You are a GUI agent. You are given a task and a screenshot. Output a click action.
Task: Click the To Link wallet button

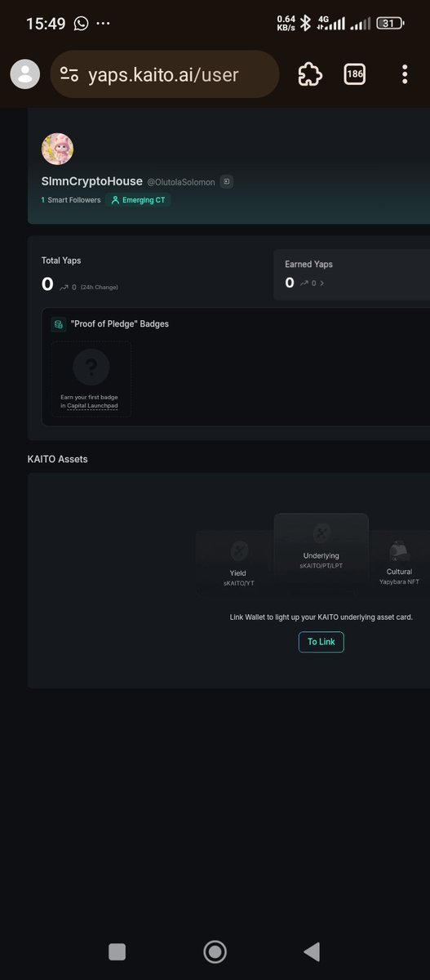point(321,642)
